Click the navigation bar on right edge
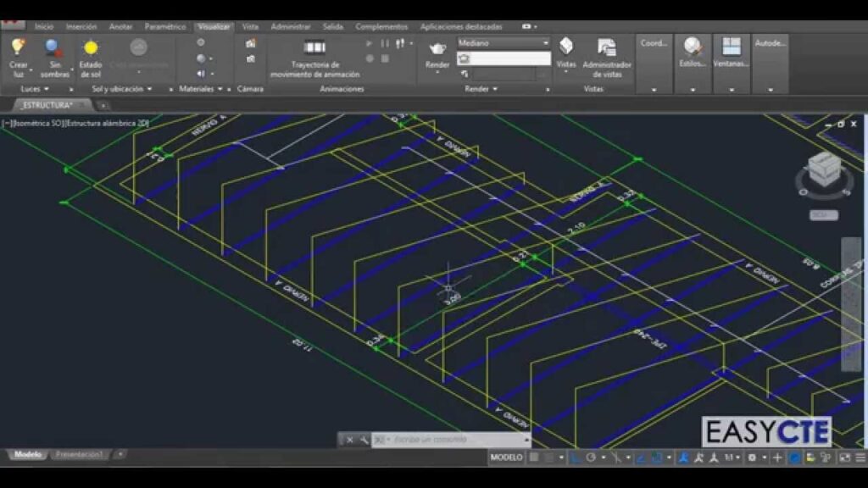The image size is (868, 488). (850, 305)
